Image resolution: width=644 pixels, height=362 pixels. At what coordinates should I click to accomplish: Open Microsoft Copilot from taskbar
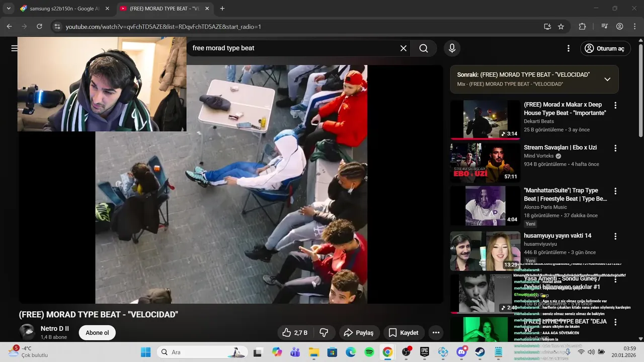pyautogui.click(x=277, y=352)
